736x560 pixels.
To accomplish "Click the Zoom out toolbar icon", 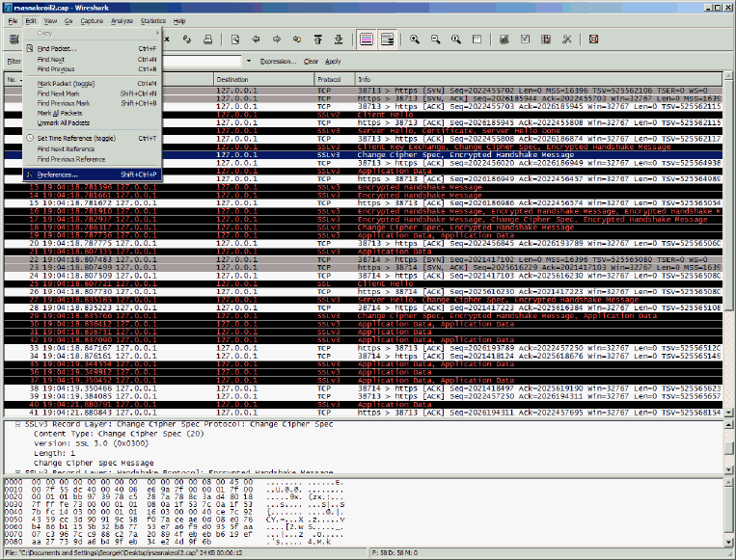I will 436,40.
